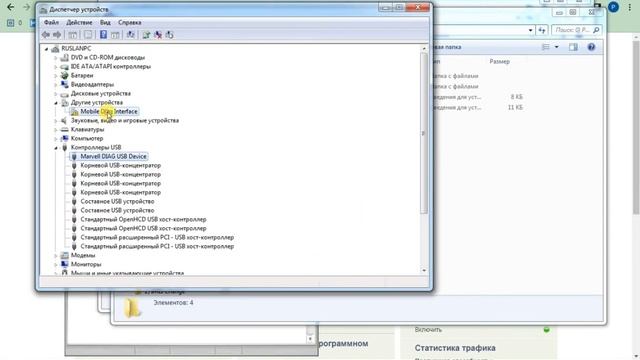Toggle the Включить green indicator
The width and height of the screenshot is (640, 360).
coord(547,329)
